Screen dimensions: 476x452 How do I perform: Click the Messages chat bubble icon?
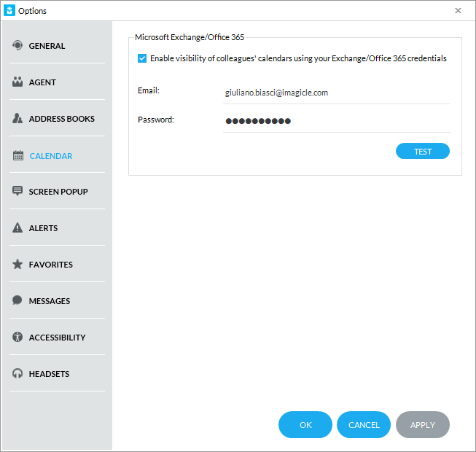click(17, 300)
